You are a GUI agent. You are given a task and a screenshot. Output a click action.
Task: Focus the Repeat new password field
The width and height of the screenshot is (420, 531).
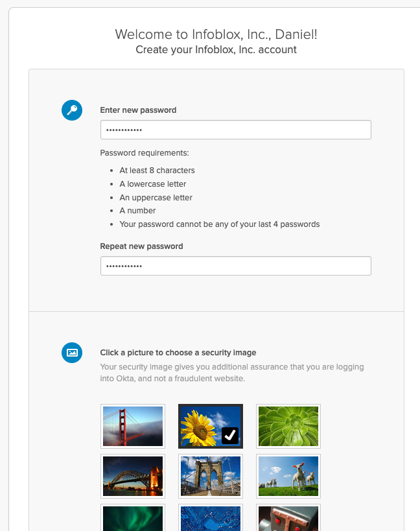coord(235,266)
